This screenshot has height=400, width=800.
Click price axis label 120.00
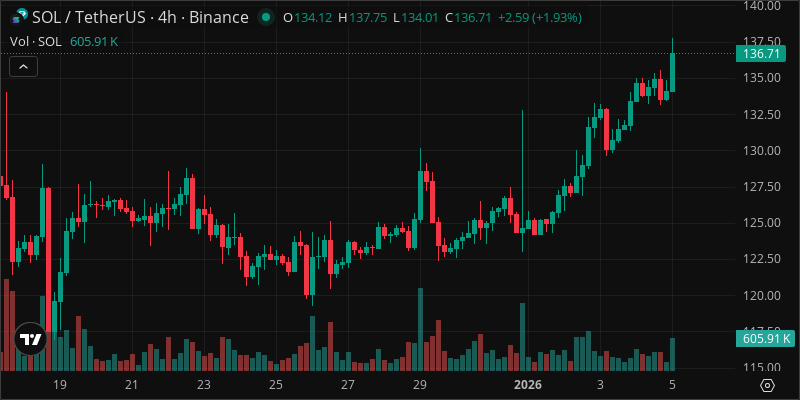(x=762, y=295)
